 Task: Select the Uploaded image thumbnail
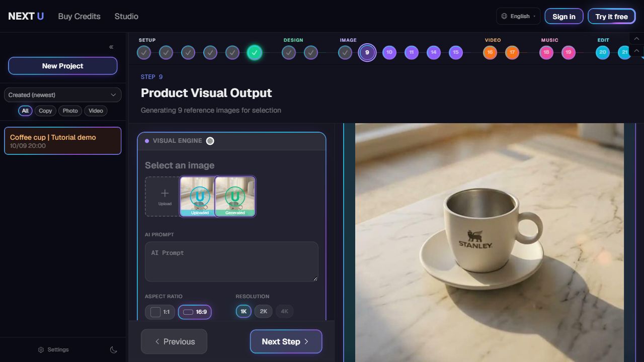(197, 197)
